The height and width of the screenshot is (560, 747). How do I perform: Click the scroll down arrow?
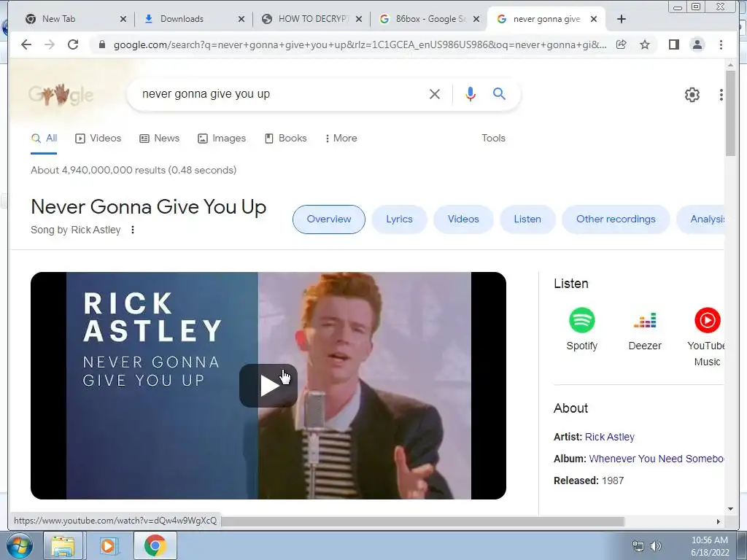tap(730, 509)
